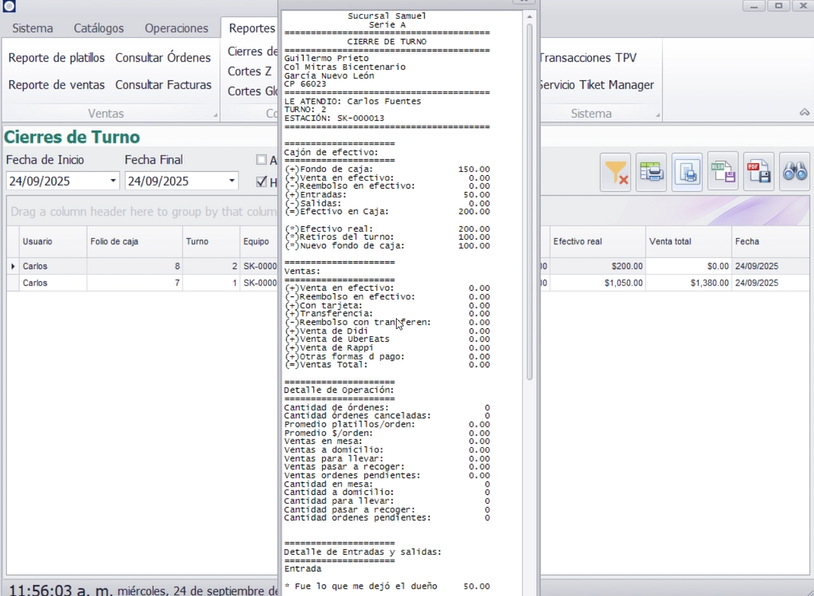Collapse the ribbon with the chevron arrow
Image resolution: width=814 pixels, height=596 pixels.
pyautogui.click(x=803, y=113)
